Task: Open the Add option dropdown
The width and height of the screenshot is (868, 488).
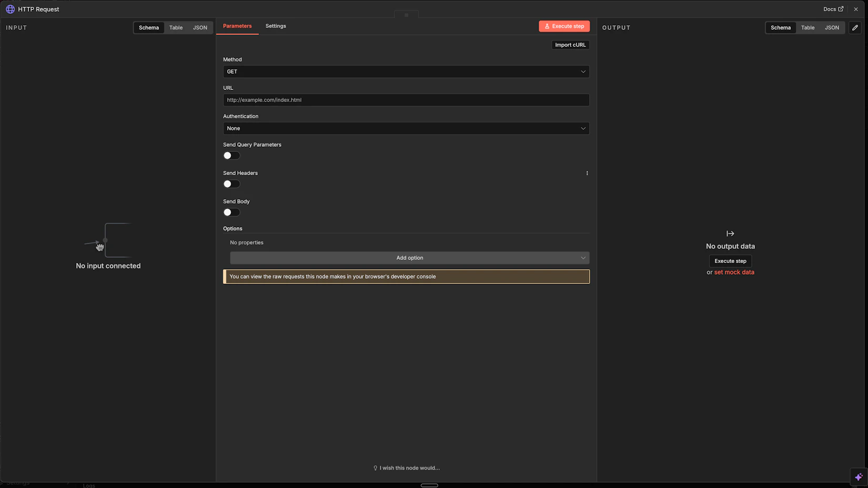Action: 409,258
